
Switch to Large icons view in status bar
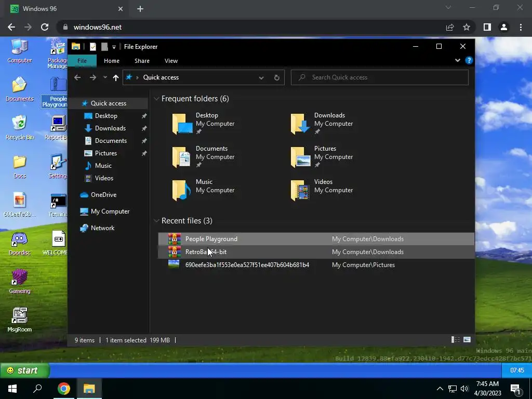467,340
